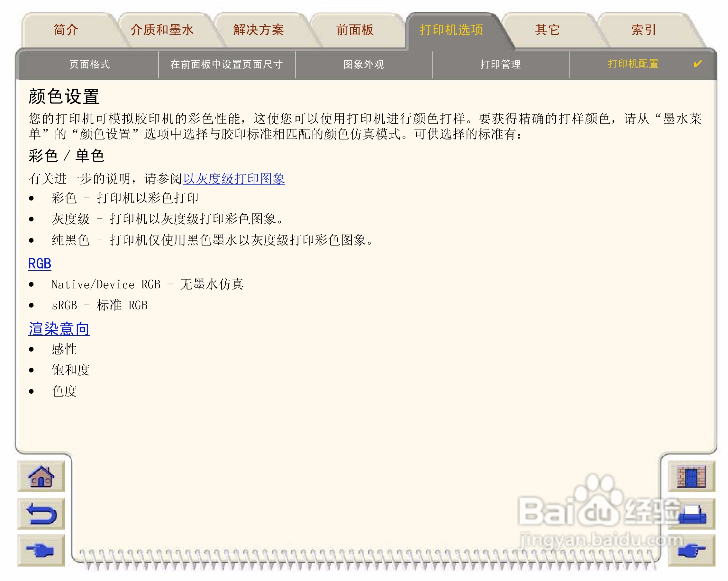Viewport: 728px width, 581px height.
Task: Open the 渲染意向 heading link
Action: coord(59,329)
